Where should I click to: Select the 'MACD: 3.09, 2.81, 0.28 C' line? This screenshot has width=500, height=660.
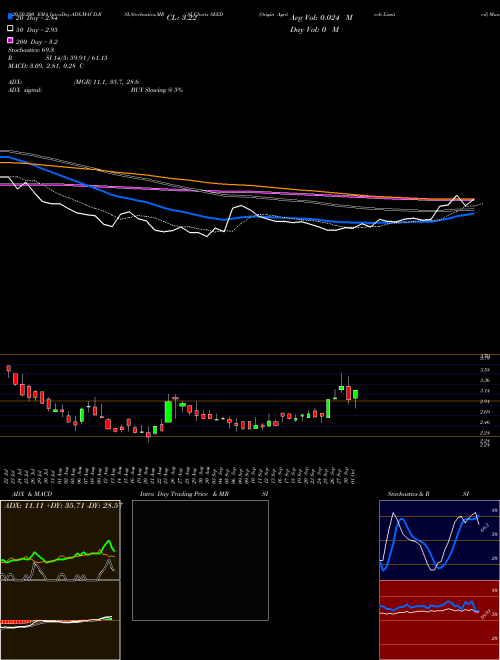click(45, 66)
